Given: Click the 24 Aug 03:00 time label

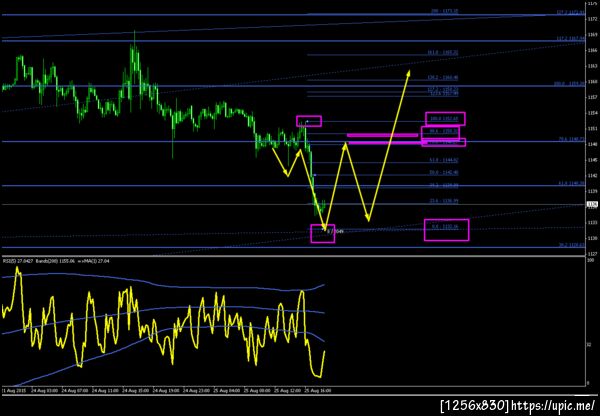Looking at the screenshot, I should tap(45, 391).
